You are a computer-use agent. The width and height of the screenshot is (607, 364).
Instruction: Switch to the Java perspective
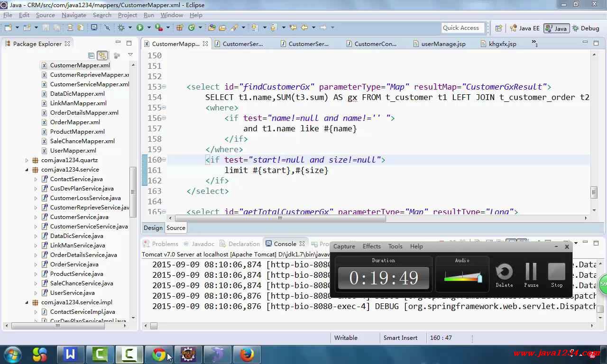tap(556, 28)
